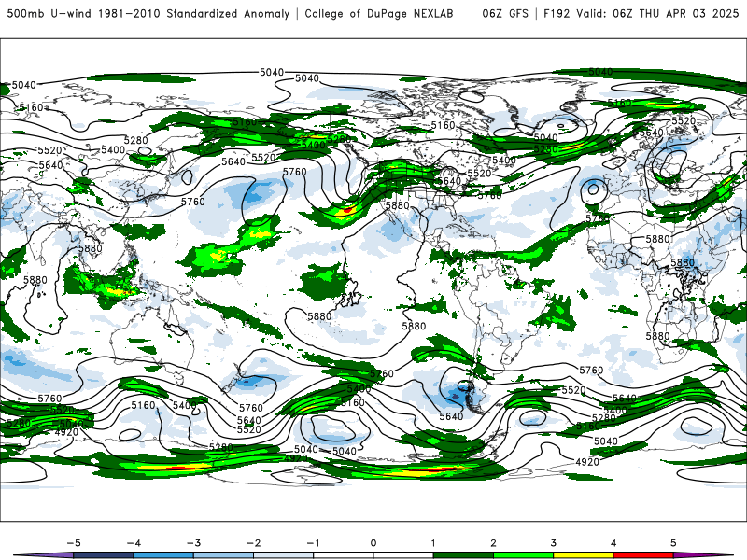Click the 5880 contour label over the Sahara
The width and height of the screenshot is (747, 560).
[657, 239]
